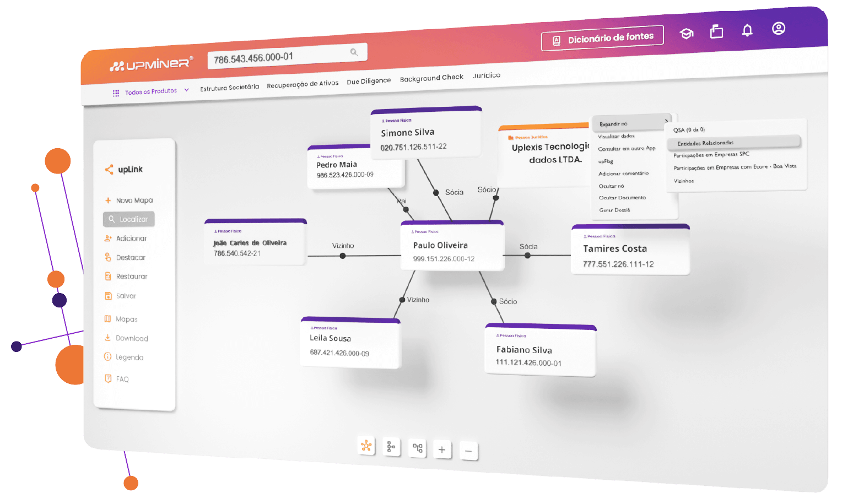The image size is (842, 504).
Task: Click the book icon in Dicionário de fontes
Action: point(557,41)
